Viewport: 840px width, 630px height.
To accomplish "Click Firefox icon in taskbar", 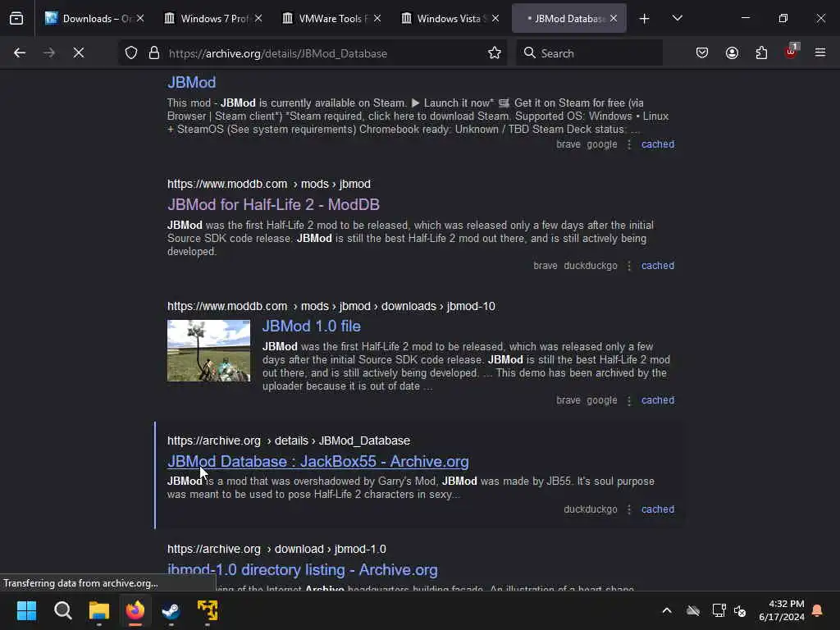I will (135, 610).
